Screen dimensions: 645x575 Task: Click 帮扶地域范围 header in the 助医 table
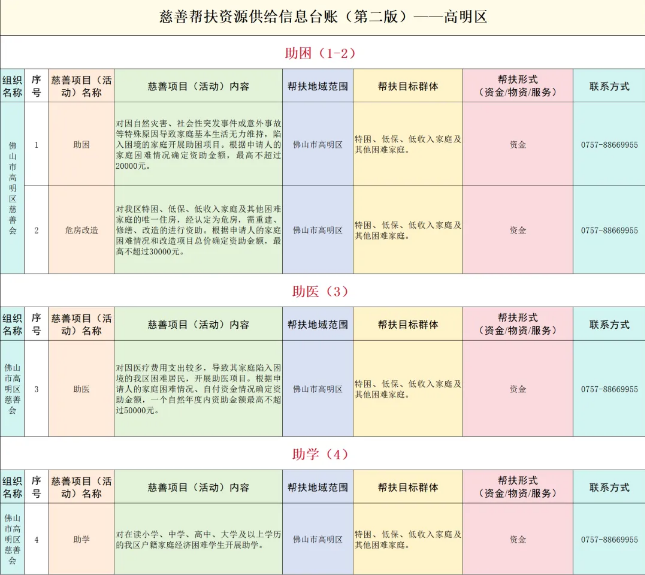coord(318,324)
